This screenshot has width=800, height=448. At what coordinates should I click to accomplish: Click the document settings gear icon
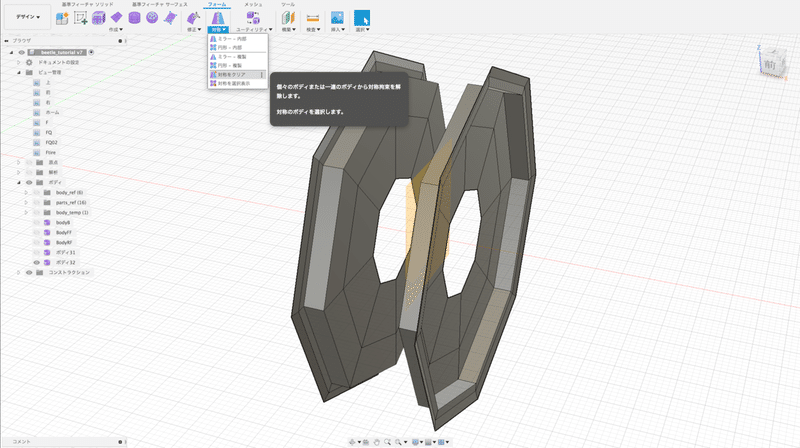point(29,62)
